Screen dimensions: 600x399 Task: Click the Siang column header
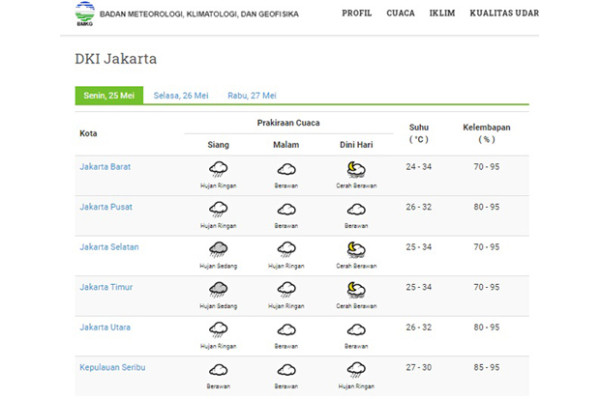[218, 145]
